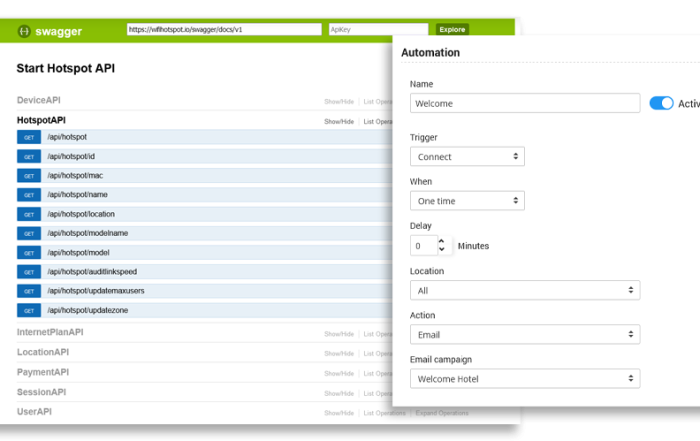The width and height of the screenshot is (700, 441).
Task: Click GET badge for /api/hotspot/mac
Action: (x=29, y=176)
